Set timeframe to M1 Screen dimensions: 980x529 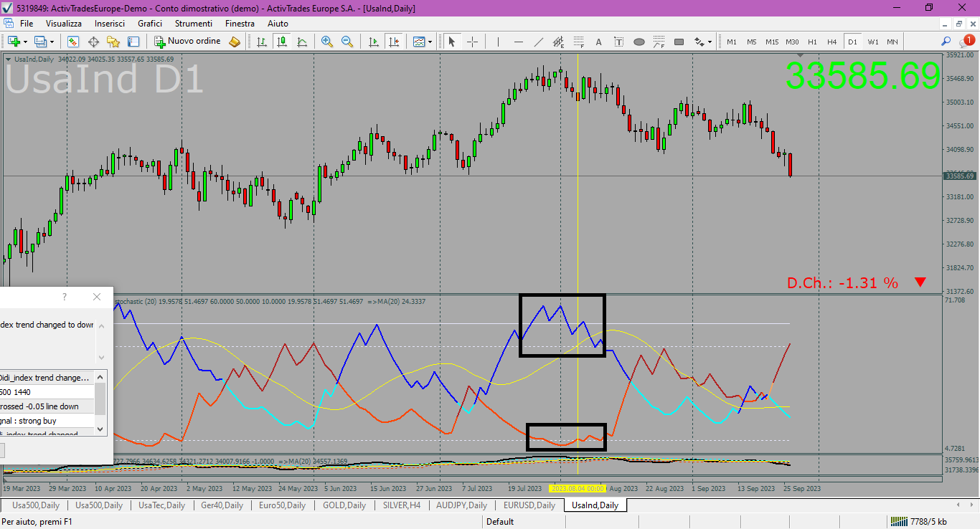coord(732,42)
